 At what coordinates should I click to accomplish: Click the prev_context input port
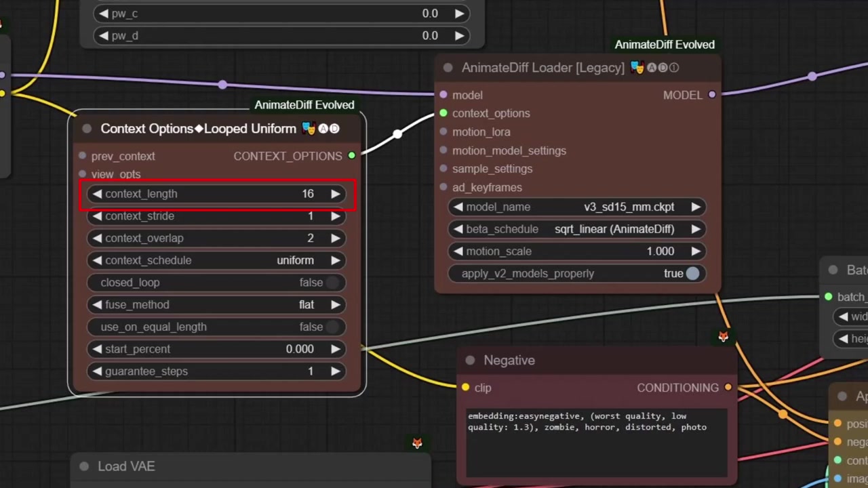point(82,156)
